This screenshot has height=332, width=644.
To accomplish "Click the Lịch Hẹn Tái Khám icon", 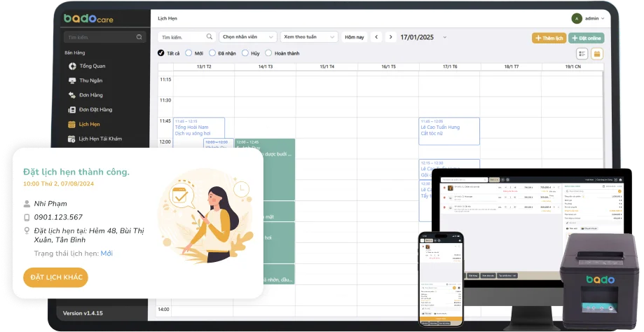I will tap(71, 139).
